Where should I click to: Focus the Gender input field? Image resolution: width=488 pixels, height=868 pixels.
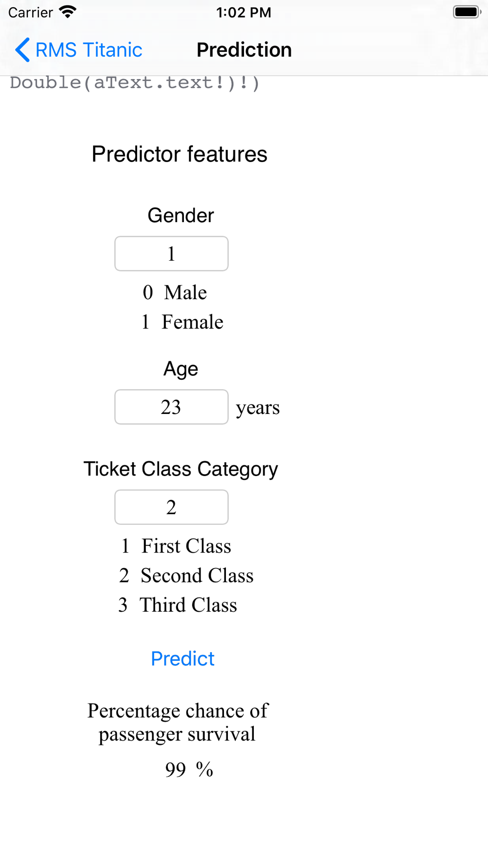[x=171, y=253]
